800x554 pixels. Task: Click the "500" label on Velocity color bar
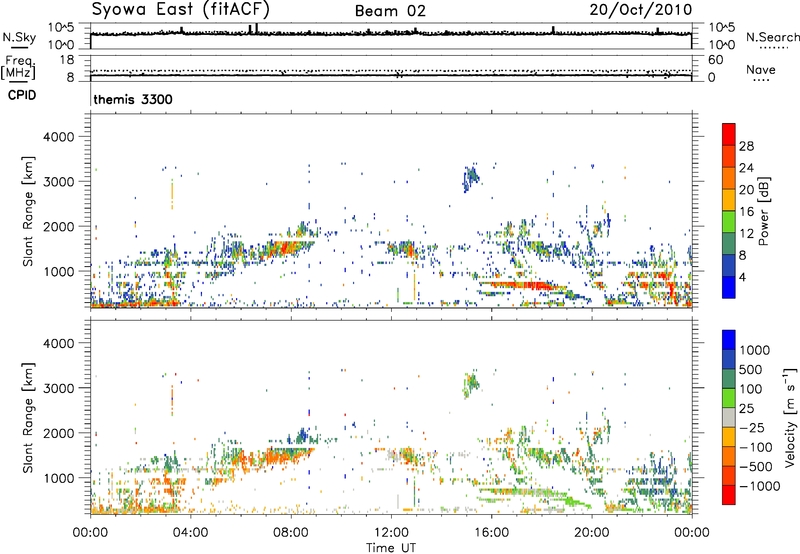pyautogui.click(x=750, y=369)
